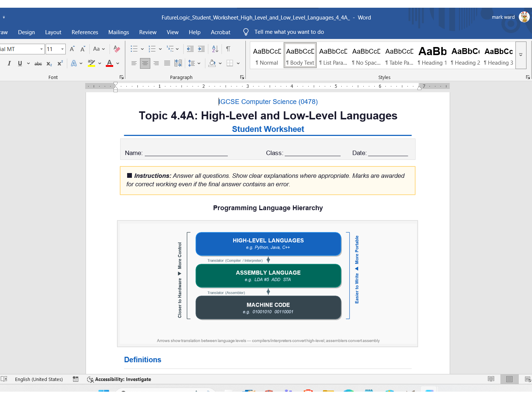The width and height of the screenshot is (532, 399).
Task: Apply borders to the paragraph
Action: click(230, 63)
